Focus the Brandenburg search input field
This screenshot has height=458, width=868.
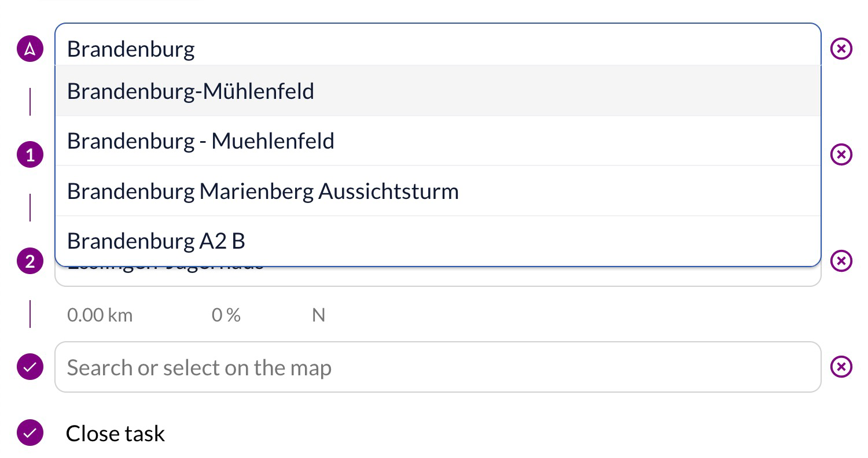click(x=438, y=45)
